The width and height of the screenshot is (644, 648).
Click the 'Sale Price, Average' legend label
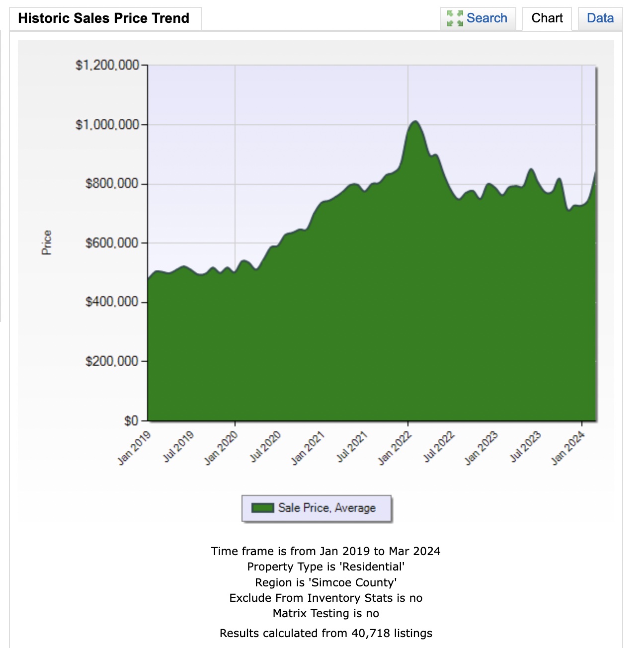point(327,508)
